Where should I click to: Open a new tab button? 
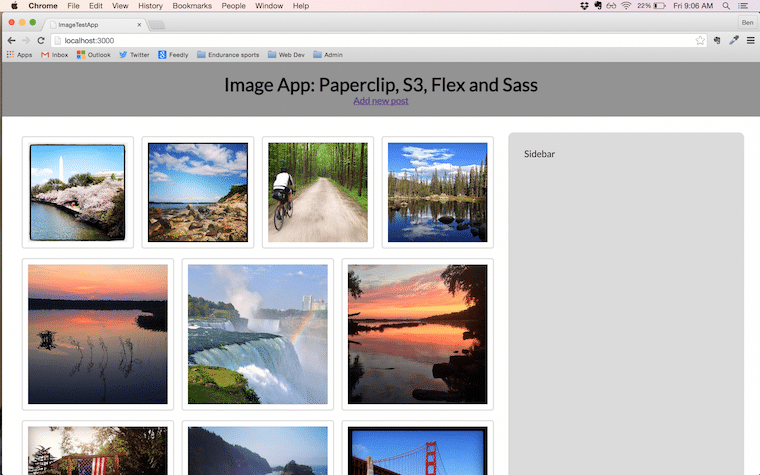(x=157, y=25)
